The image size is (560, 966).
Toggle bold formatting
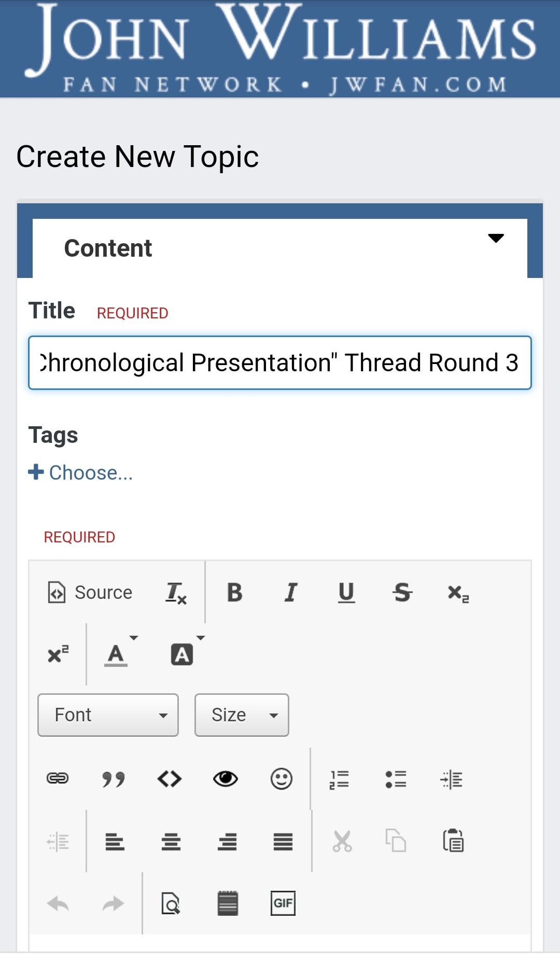pos(234,592)
